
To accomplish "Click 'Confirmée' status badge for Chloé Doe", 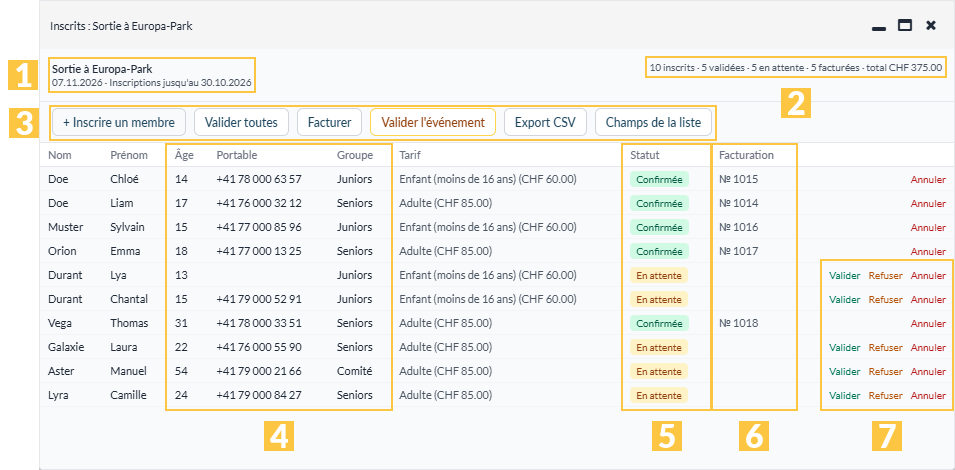I will coord(659,179).
